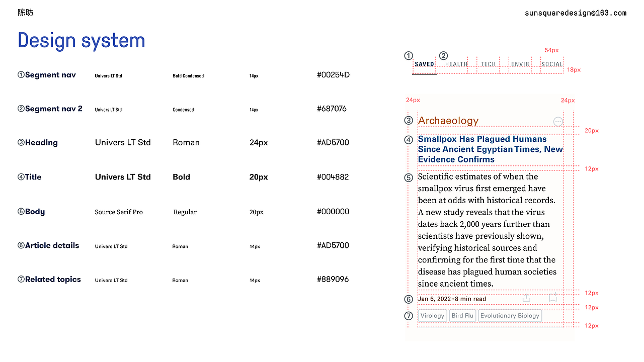Image resolution: width=644 pixels, height=362 pixels.
Task: Switch to the HEALTH segment tab
Action: (x=456, y=64)
